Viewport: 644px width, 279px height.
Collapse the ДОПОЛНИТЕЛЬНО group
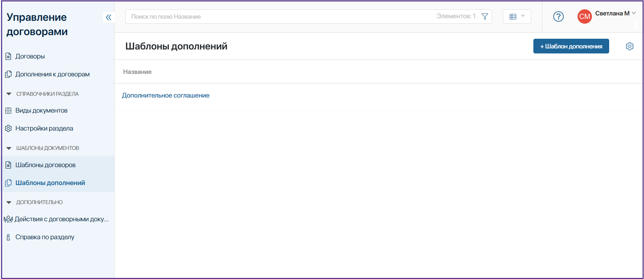click(9, 202)
